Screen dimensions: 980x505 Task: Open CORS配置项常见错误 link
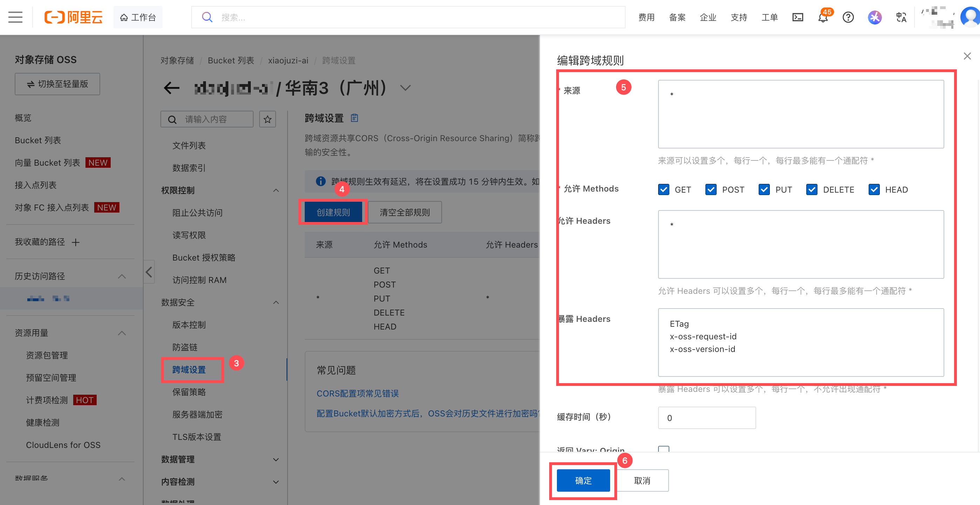tap(358, 394)
